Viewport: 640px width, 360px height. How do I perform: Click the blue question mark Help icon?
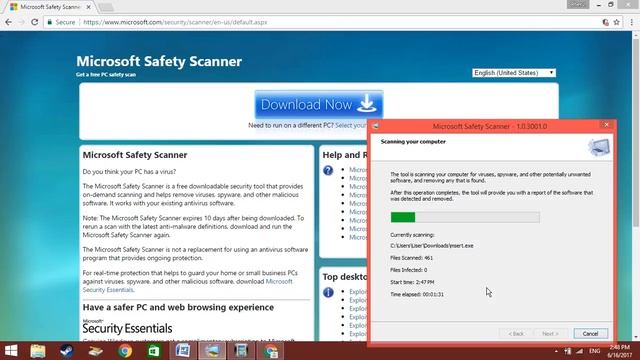pos(328,170)
